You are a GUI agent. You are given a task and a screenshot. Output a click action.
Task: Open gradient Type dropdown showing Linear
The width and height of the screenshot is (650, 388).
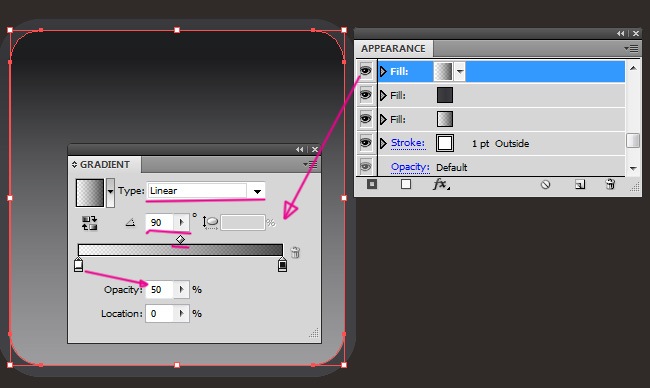(257, 191)
